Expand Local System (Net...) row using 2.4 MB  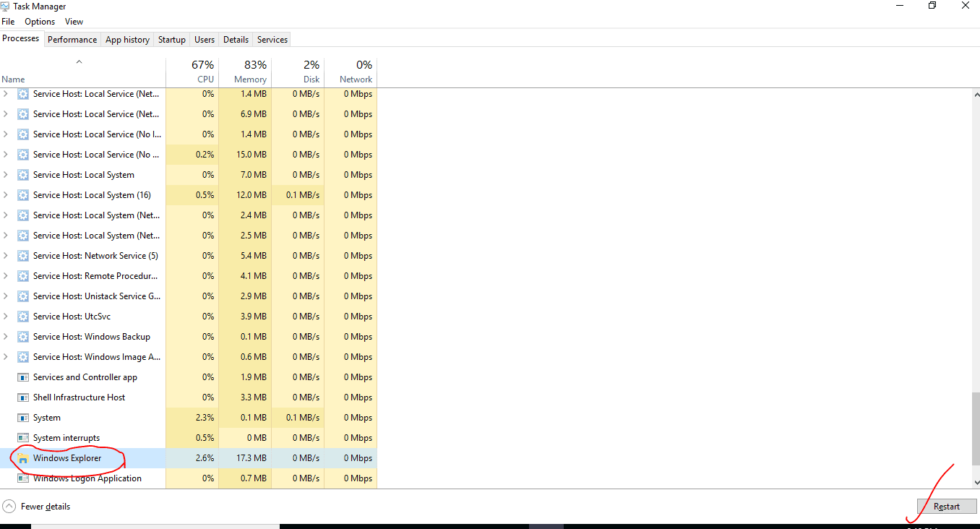click(x=6, y=215)
